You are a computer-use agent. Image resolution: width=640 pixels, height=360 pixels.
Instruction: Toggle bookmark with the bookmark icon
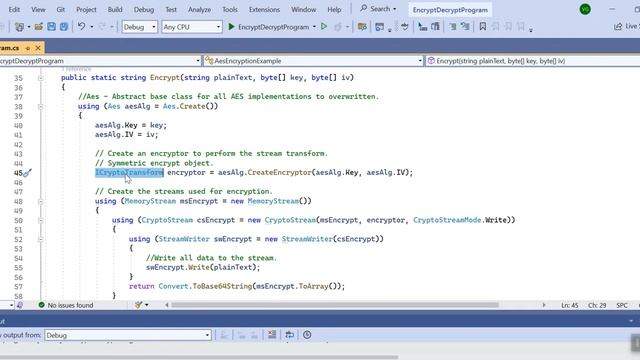(x=482, y=27)
